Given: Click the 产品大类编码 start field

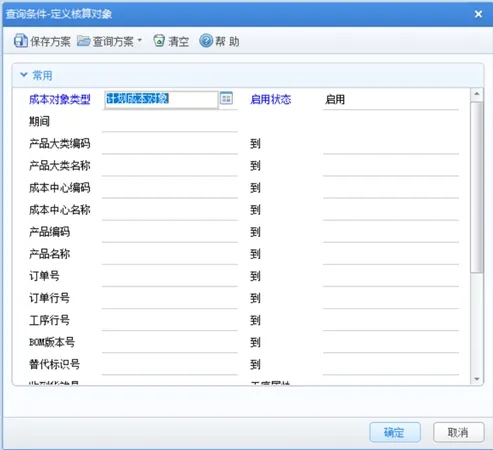Looking at the screenshot, I should [170, 144].
